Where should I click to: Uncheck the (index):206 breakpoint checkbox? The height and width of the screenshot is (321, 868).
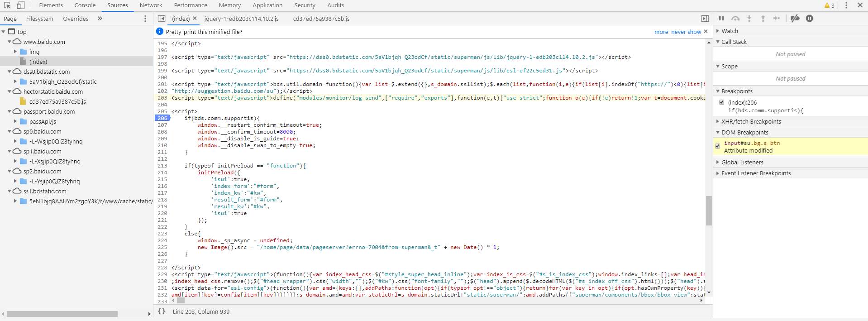(x=722, y=102)
